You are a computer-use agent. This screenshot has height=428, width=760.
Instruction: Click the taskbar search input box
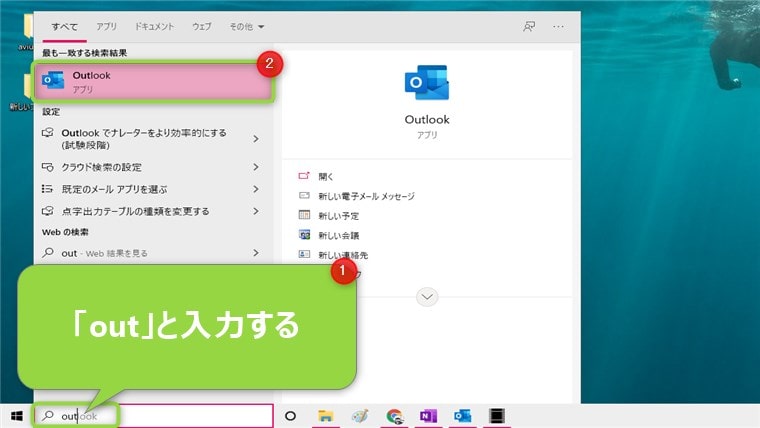(x=153, y=416)
